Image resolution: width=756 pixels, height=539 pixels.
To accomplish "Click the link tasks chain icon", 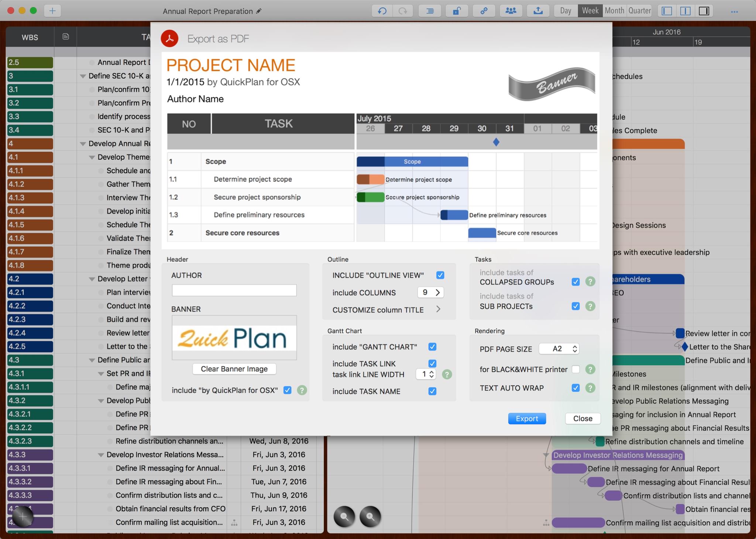I will [484, 11].
